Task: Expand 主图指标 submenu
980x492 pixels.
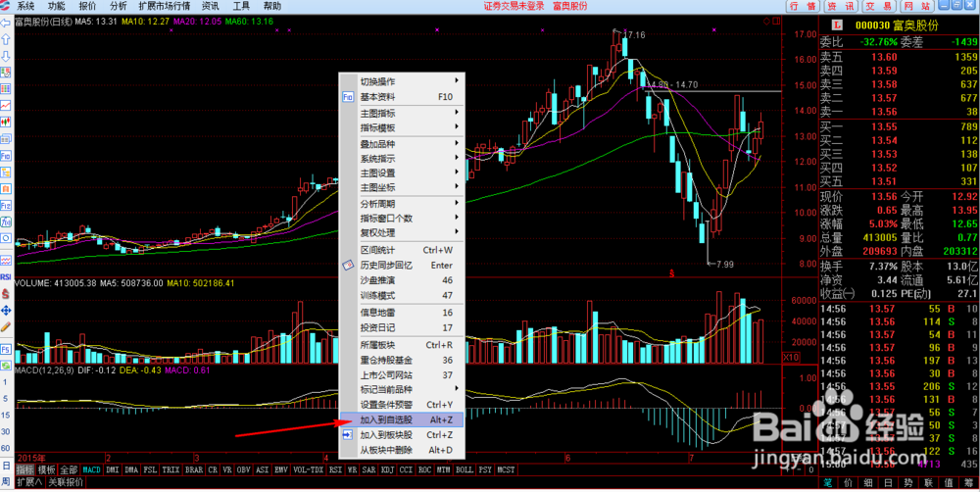Action: coord(403,113)
